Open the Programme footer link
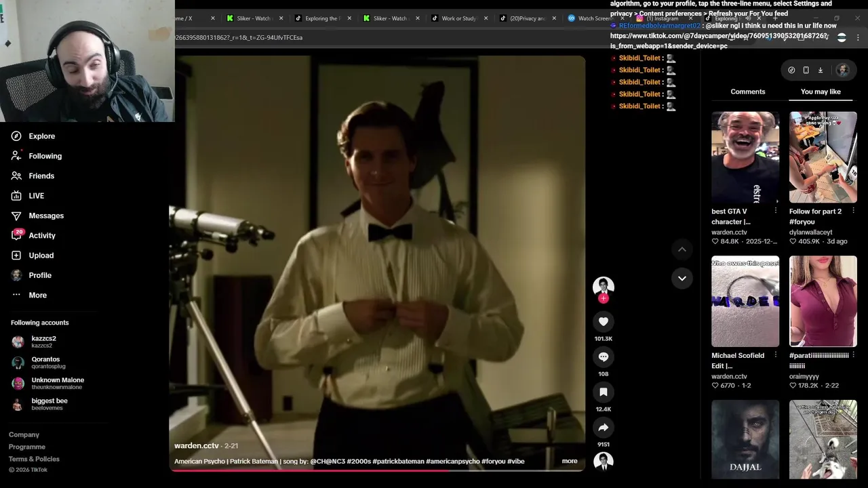The height and width of the screenshot is (488, 868). pyautogui.click(x=27, y=447)
